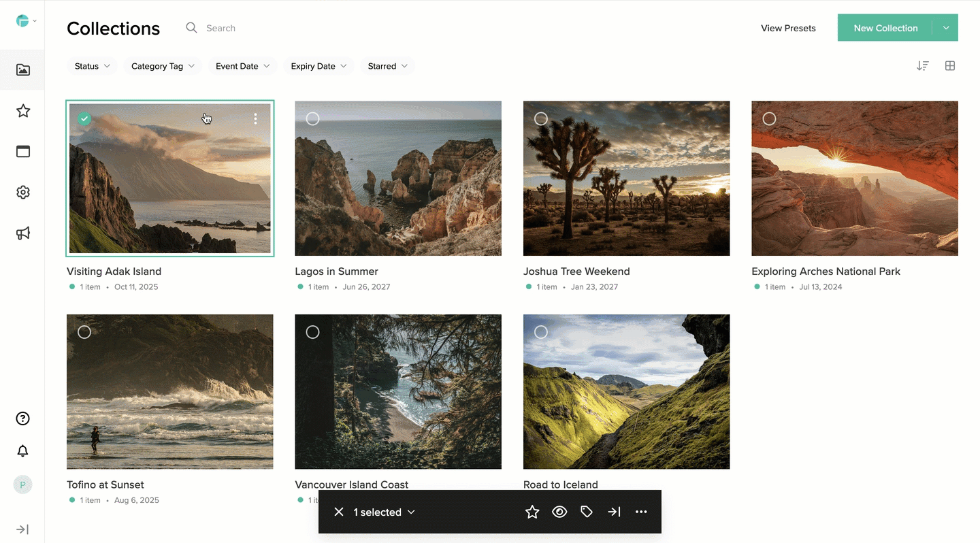Open the profile avatar P
Viewport: 980px width, 543px height.
click(x=23, y=484)
